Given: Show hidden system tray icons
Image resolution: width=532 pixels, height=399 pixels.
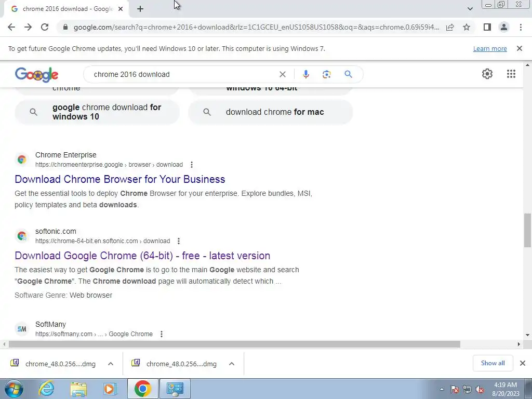Looking at the screenshot, I should pyautogui.click(x=442, y=389).
